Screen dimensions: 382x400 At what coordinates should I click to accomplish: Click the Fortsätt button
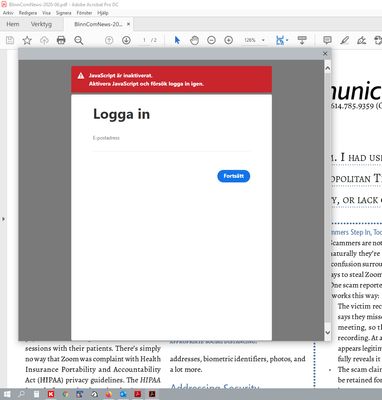233,176
